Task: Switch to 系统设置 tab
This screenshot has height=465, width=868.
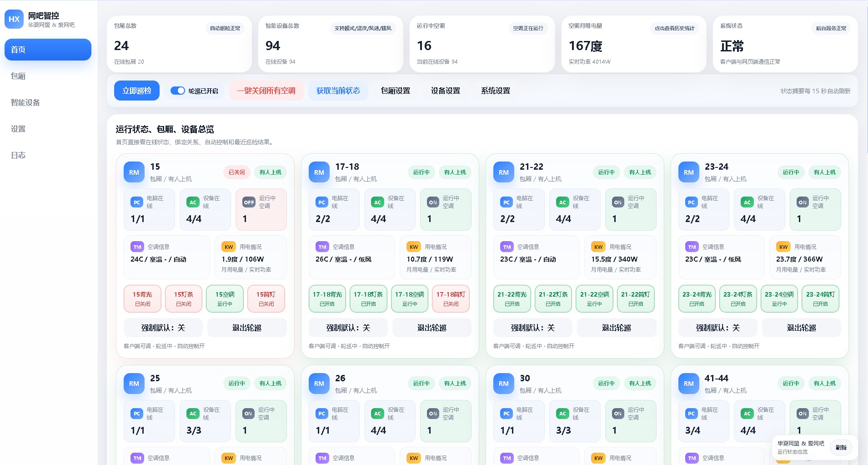Action: pyautogui.click(x=496, y=91)
